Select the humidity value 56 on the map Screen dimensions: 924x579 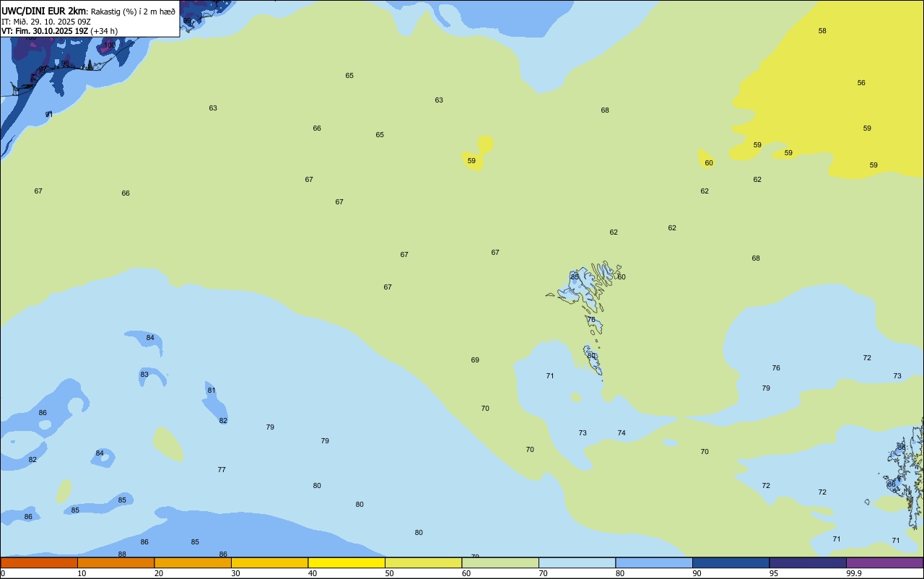(861, 82)
